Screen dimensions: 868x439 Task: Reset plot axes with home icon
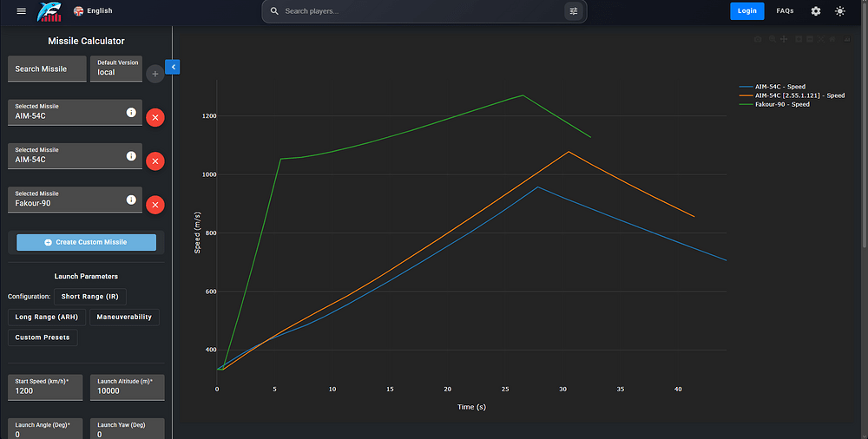[x=832, y=39]
